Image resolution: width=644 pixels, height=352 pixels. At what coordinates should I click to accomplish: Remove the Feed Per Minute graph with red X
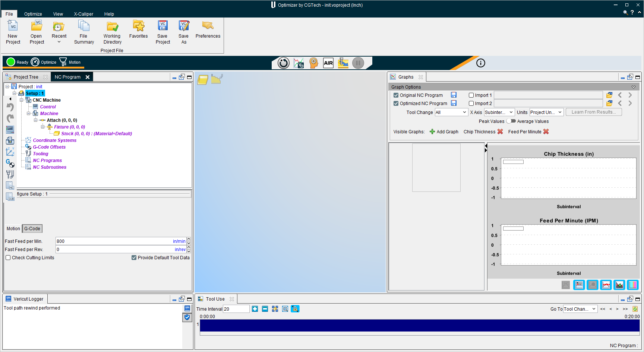pos(546,131)
